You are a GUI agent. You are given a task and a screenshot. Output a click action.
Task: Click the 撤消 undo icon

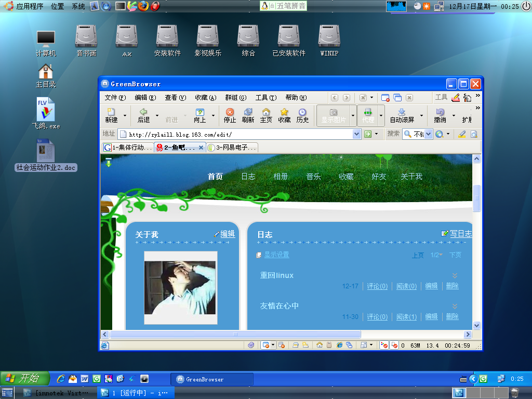[x=440, y=116]
